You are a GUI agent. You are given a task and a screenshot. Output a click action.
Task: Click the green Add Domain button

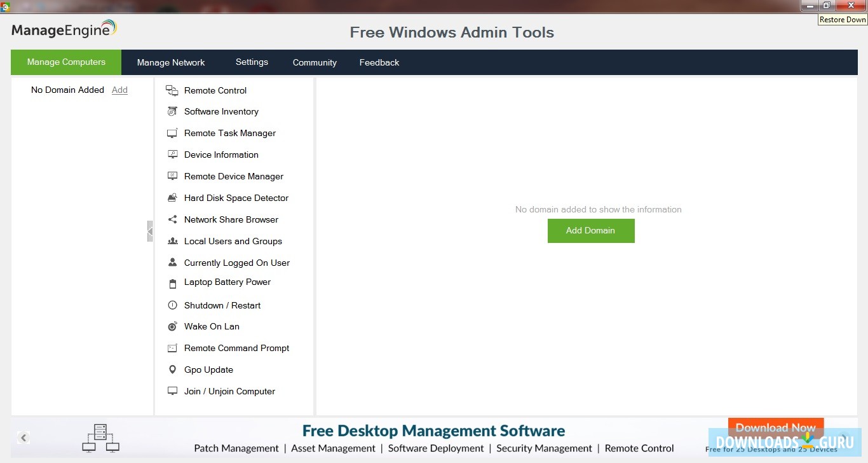point(591,231)
